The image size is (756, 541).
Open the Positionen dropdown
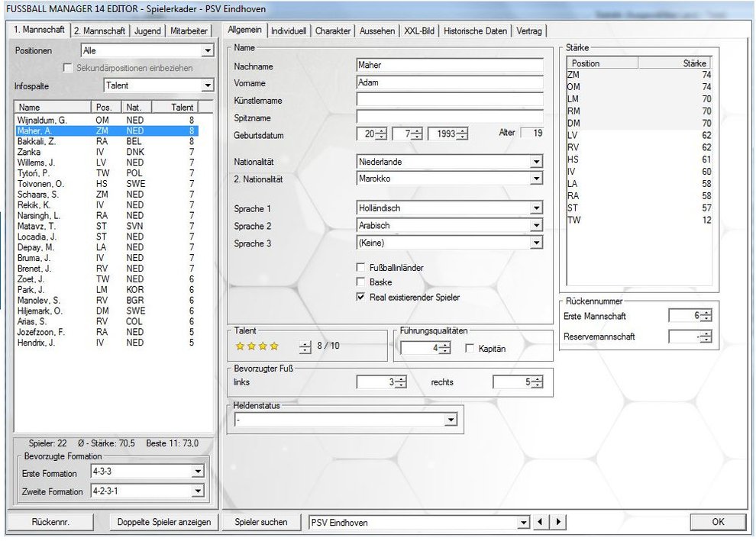[208, 50]
